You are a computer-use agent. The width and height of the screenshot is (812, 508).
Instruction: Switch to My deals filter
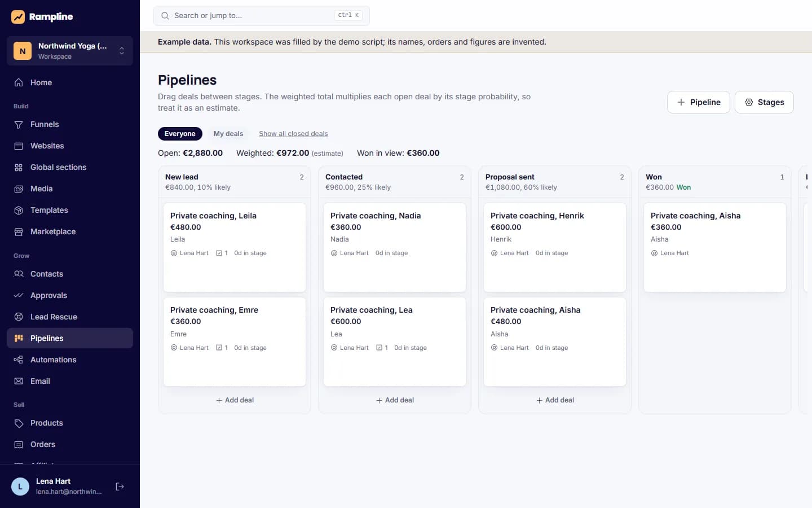pyautogui.click(x=228, y=134)
